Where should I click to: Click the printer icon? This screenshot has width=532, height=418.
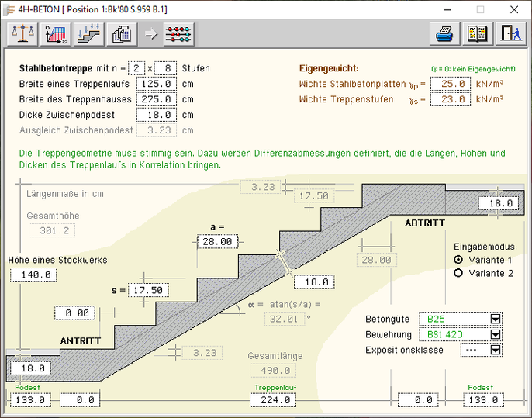[444, 34]
